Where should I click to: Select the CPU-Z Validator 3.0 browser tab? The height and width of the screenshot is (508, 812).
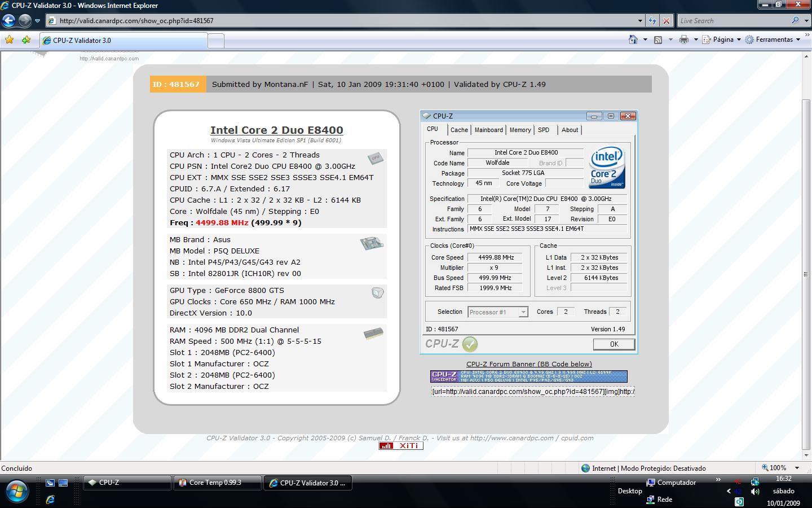[x=123, y=40]
